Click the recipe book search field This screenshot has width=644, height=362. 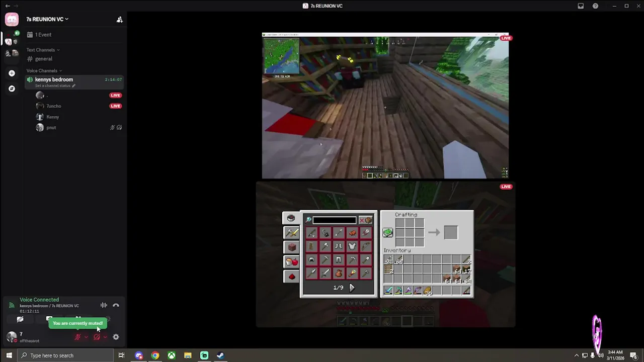(334, 220)
